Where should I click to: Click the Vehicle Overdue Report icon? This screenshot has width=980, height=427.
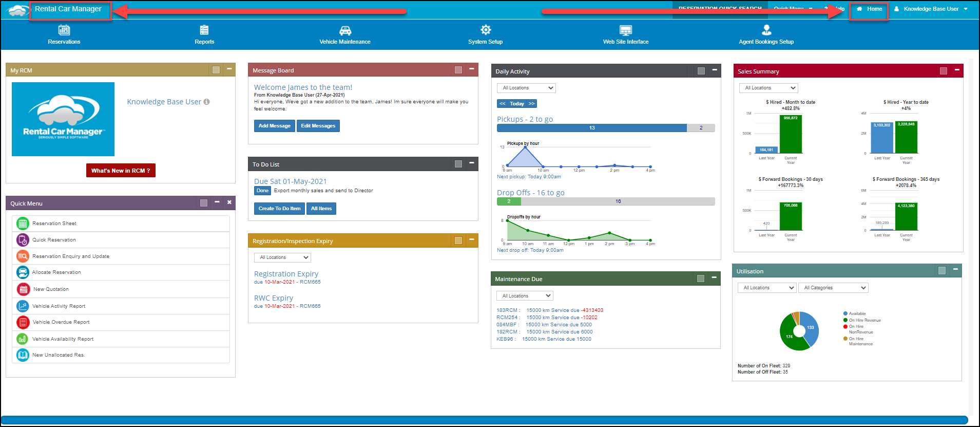[23, 322]
